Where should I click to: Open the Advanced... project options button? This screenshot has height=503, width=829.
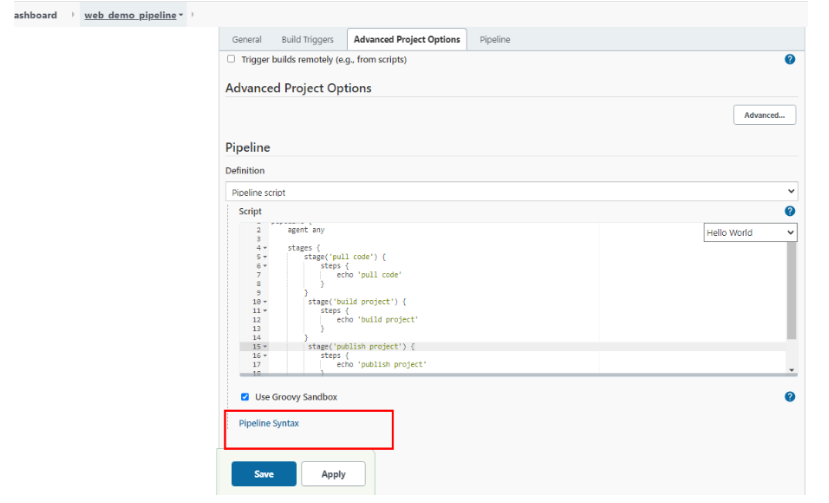(764, 115)
